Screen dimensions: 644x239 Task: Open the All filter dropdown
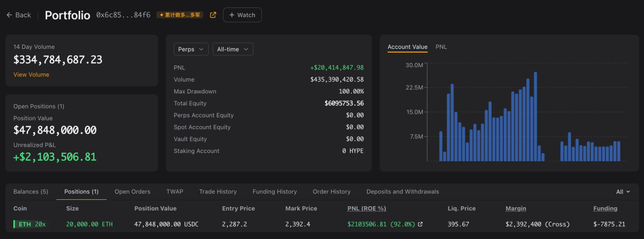click(623, 192)
